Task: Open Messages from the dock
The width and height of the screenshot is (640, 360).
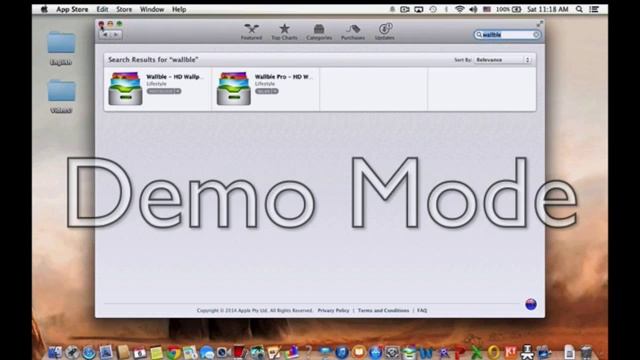Action: pyautogui.click(x=207, y=353)
